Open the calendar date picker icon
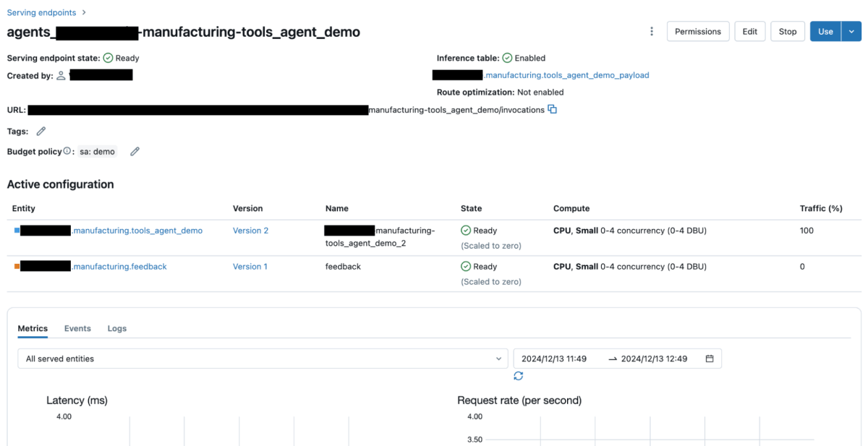This screenshot has width=868, height=446. click(710, 359)
